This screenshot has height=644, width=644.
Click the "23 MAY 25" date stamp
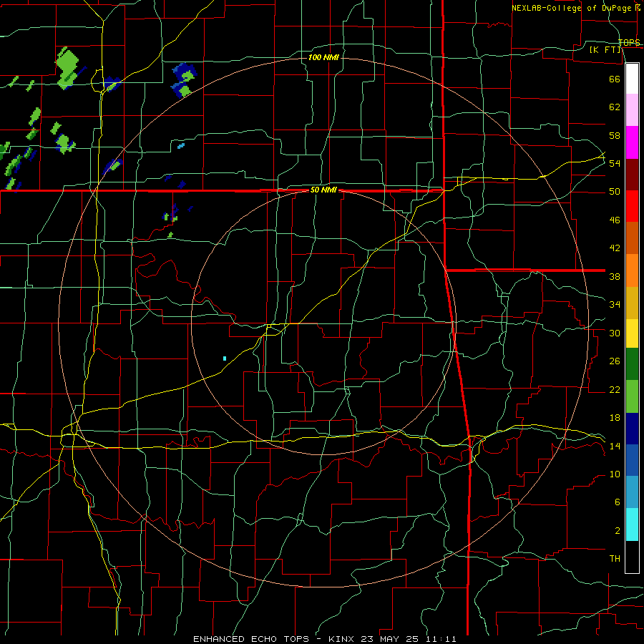(x=390, y=639)
